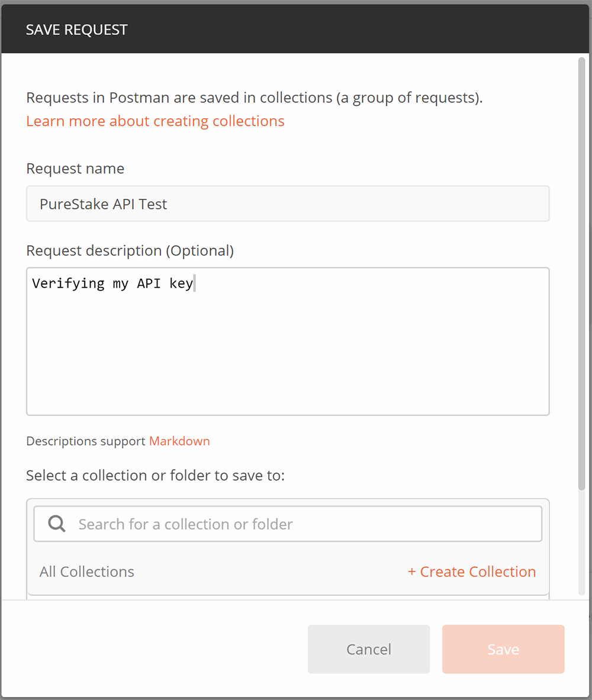Click the plus icon beside Create Collection

411,572
